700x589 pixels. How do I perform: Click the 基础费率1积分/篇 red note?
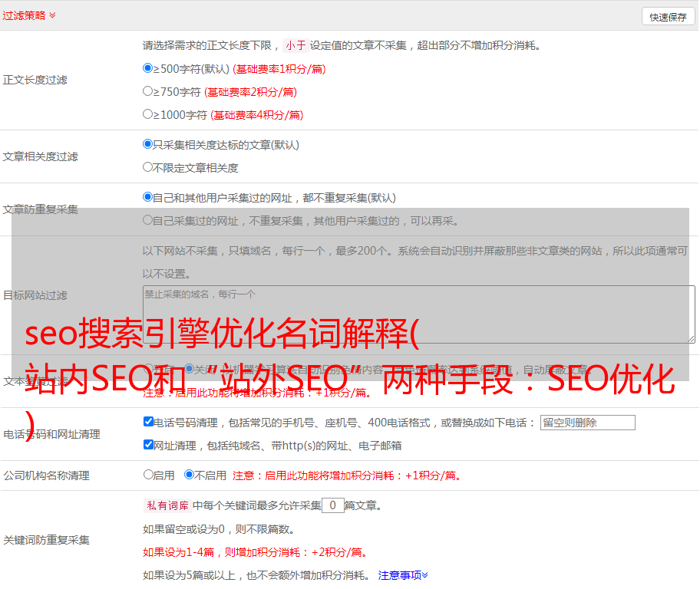pos(279,69)
